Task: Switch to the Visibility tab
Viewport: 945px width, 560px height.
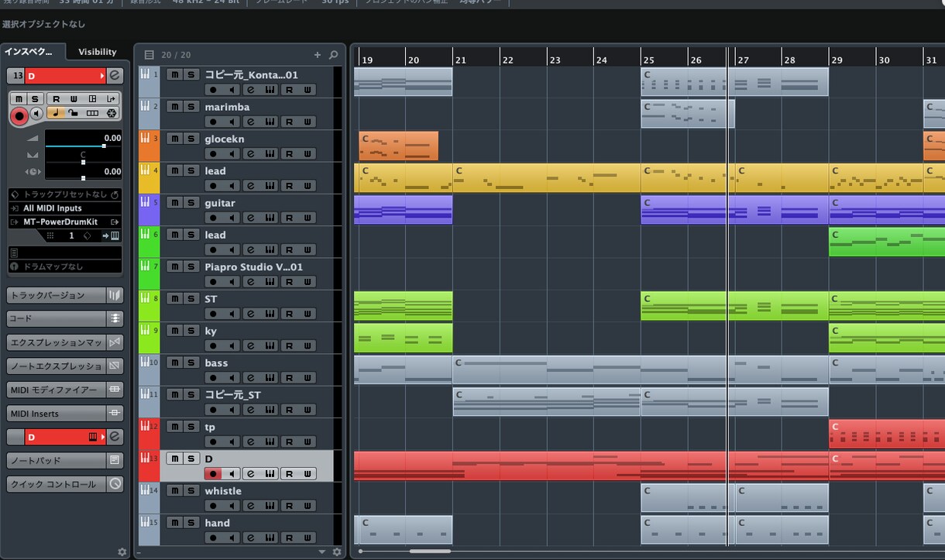Action: click(x=98, y=52)
